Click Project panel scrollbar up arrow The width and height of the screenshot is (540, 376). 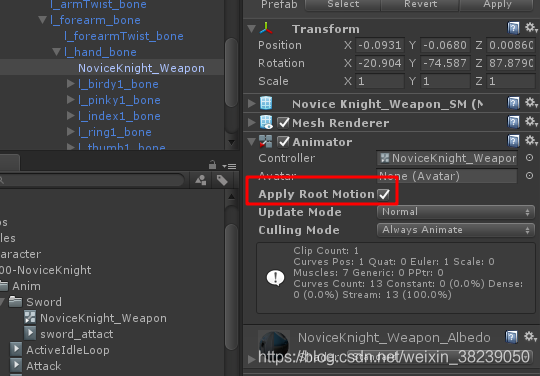tap(231, 197)
